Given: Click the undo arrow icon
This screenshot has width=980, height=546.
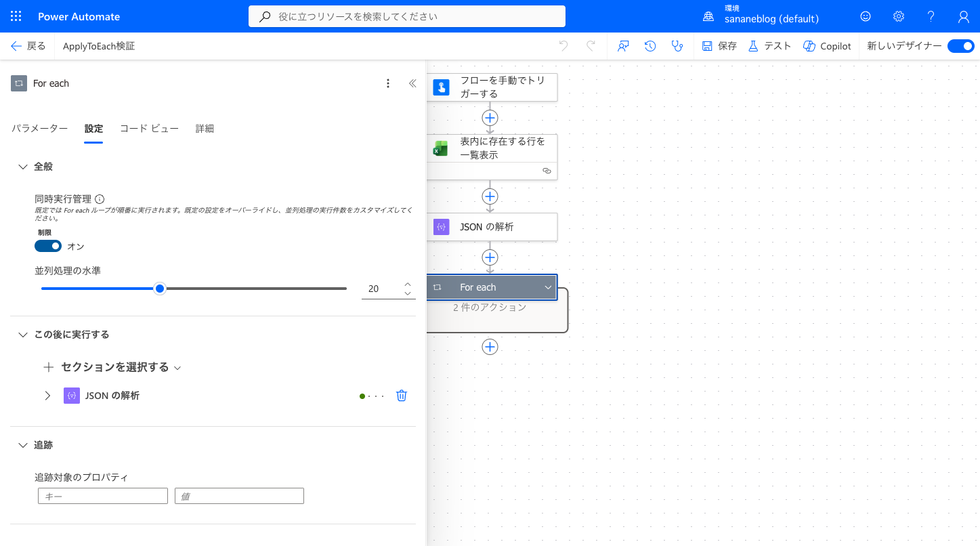Looking at the screenshot, I should click(563, 46).
